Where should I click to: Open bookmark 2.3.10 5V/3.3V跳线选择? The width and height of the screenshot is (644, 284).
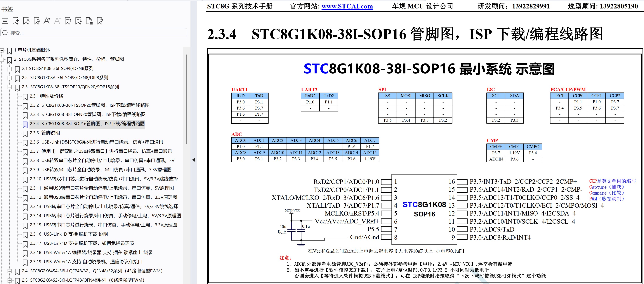tap(104, 179)
